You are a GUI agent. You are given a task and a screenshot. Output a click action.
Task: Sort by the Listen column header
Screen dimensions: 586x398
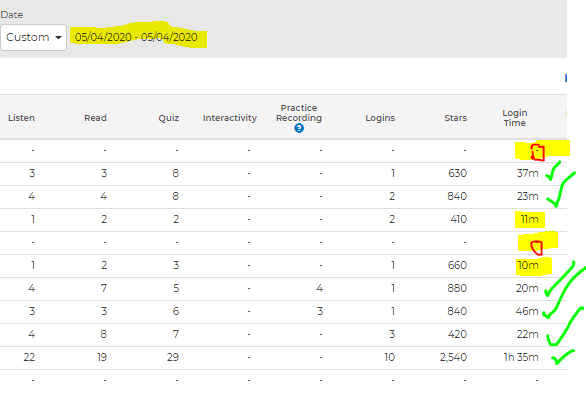coord(21,118)
